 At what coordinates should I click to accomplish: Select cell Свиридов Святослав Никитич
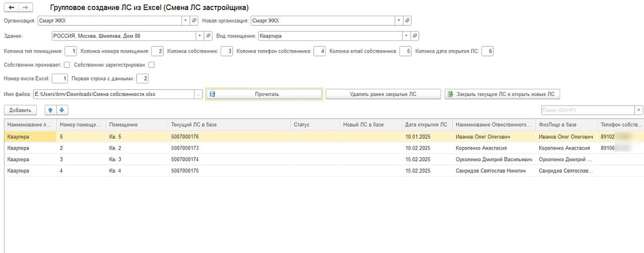tap(494, 171)
